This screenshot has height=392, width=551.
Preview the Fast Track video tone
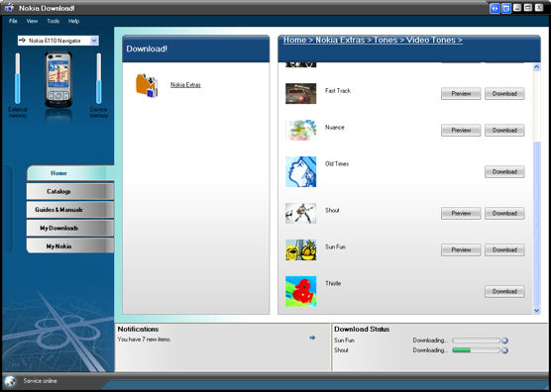tap(461, 94)
